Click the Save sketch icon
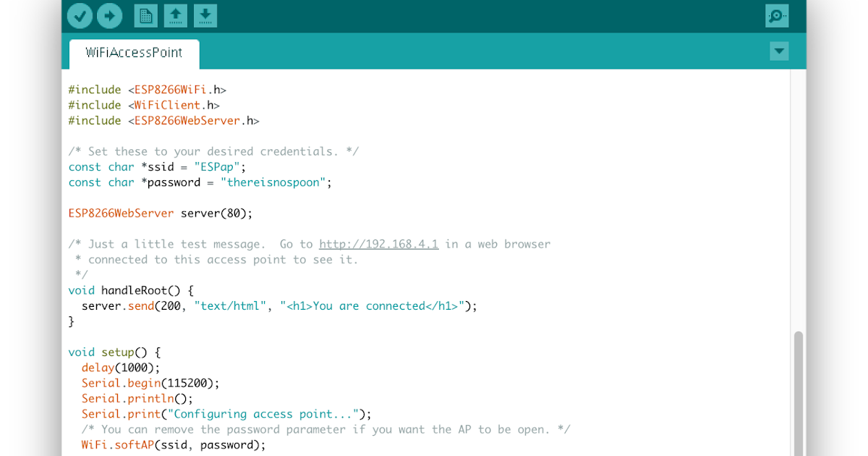 [x=205, y=15]
